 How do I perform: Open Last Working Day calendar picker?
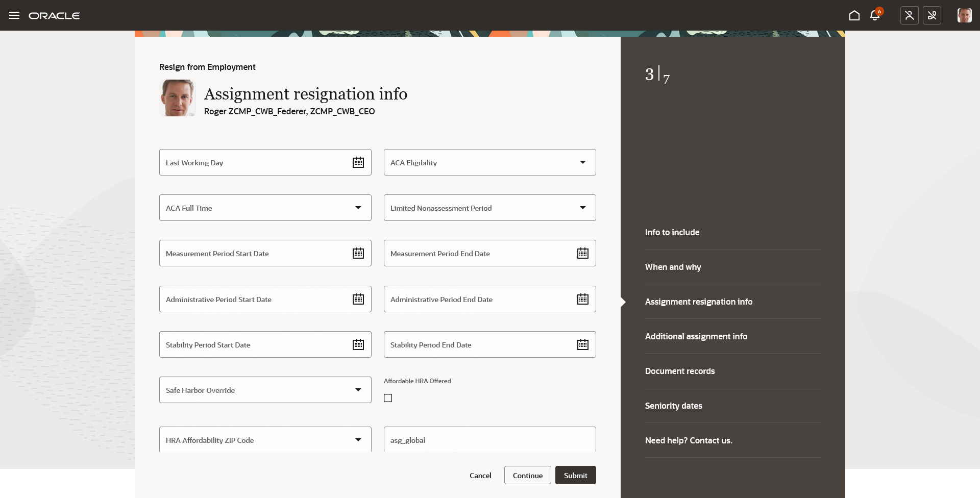pyautogui.click(x=358, y=162)
